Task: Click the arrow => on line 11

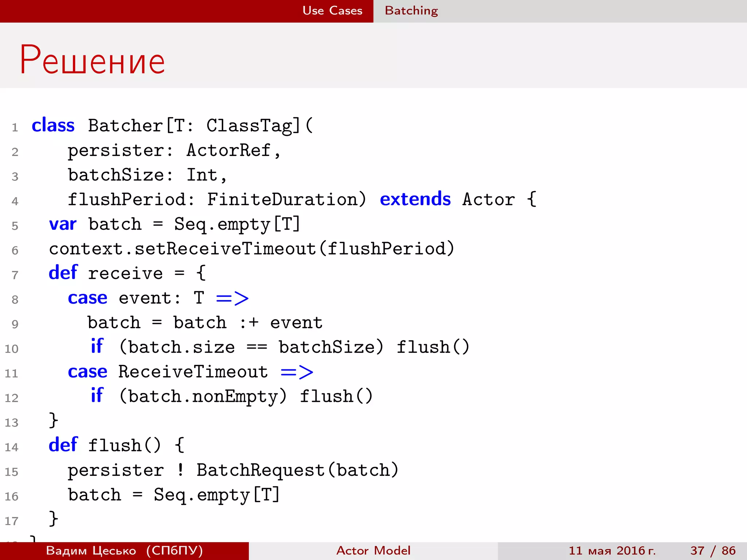Action: [297, 372]
